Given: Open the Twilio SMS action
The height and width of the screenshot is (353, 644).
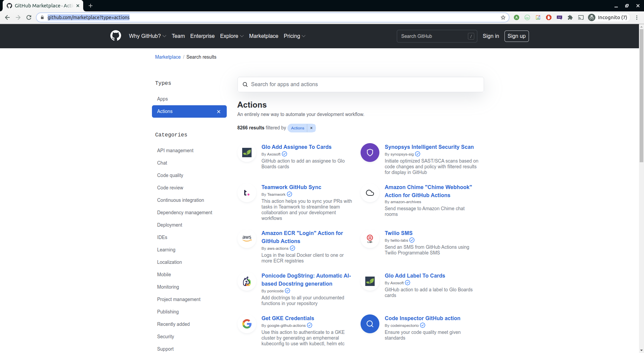Looking at the screenshot, I should (398, 233).
